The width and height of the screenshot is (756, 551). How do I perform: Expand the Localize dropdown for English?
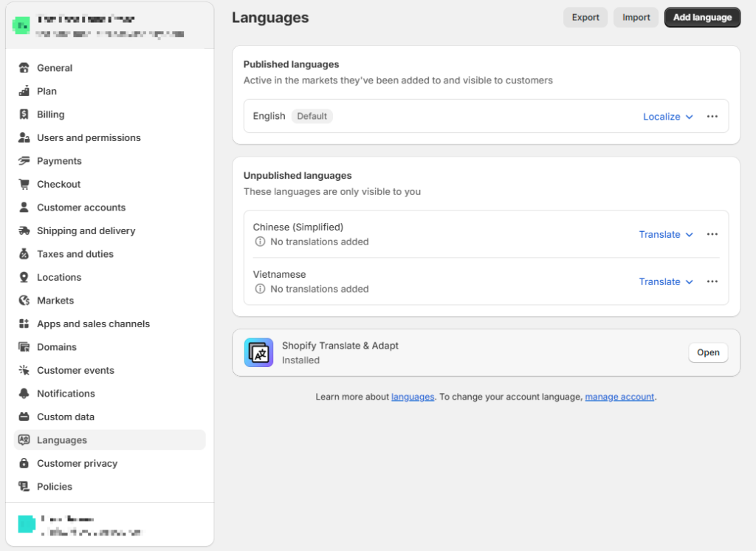click(667, 117)
